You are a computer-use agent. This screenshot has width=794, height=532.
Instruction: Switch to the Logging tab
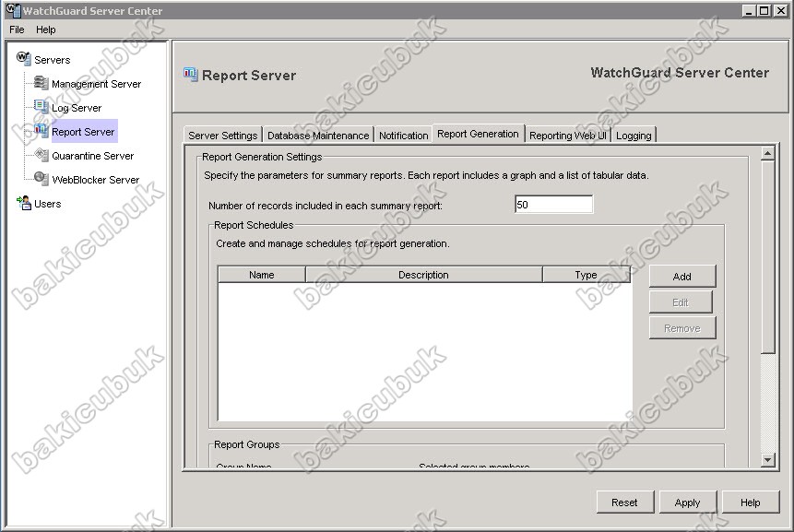634,136
